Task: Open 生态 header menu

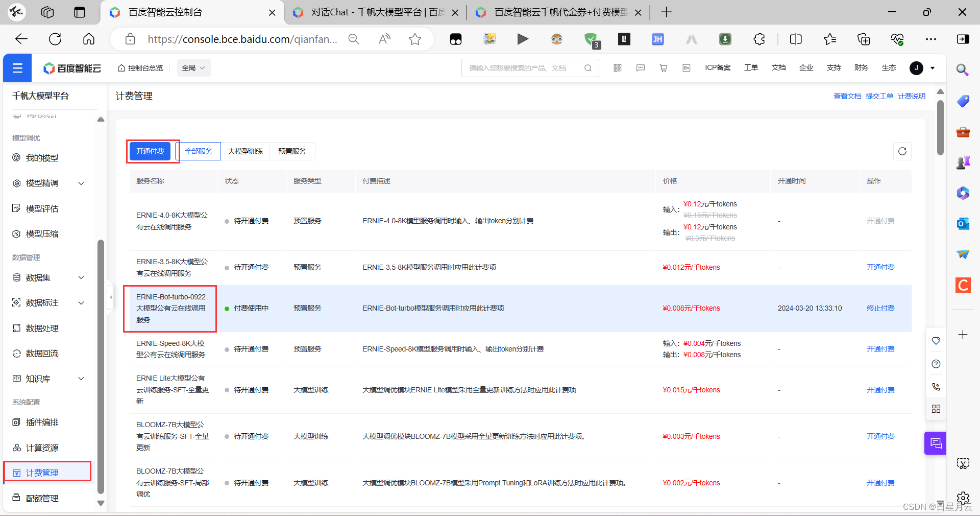Action: (x=889, y=68)
